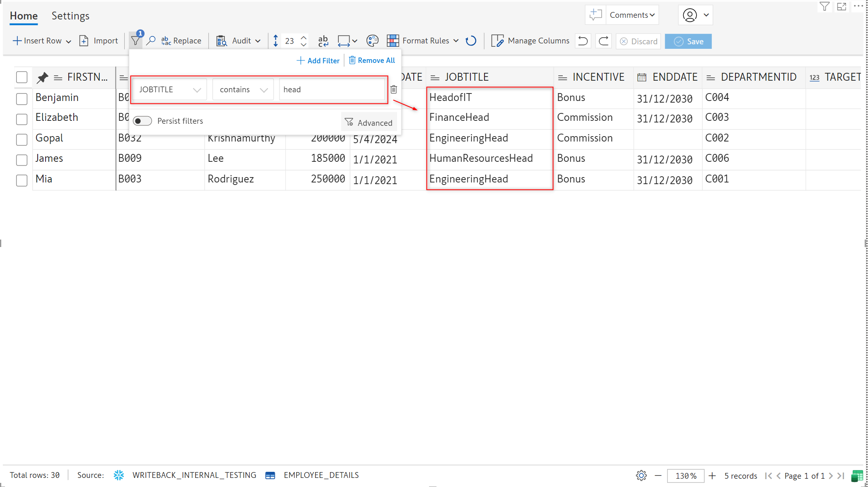Open the settings gear in status bar
The image size is (868, 487).
(x=641, y=475)
